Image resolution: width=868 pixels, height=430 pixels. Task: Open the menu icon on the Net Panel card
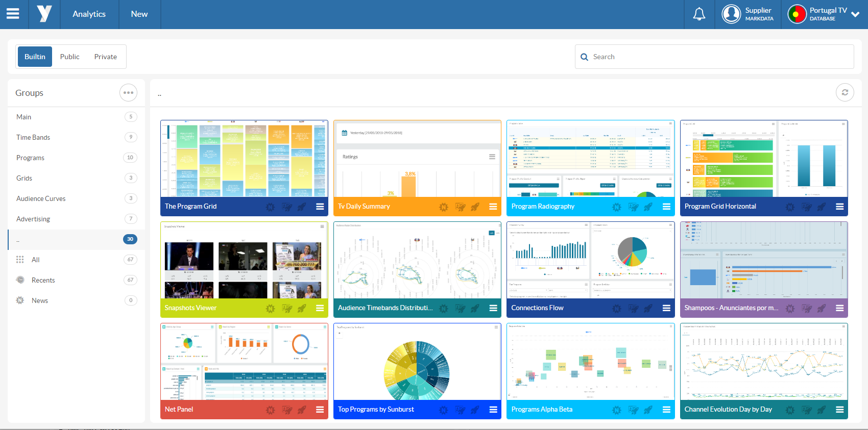320,410
